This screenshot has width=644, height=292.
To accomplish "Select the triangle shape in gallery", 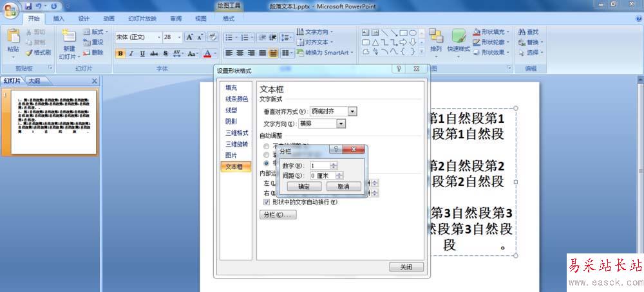I will click(x=375, y=42).
